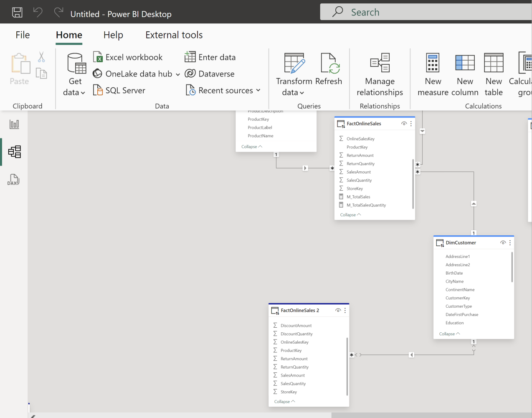532x418 pixels.
Task: Click the Manage relationships icon
Action: 380,63
